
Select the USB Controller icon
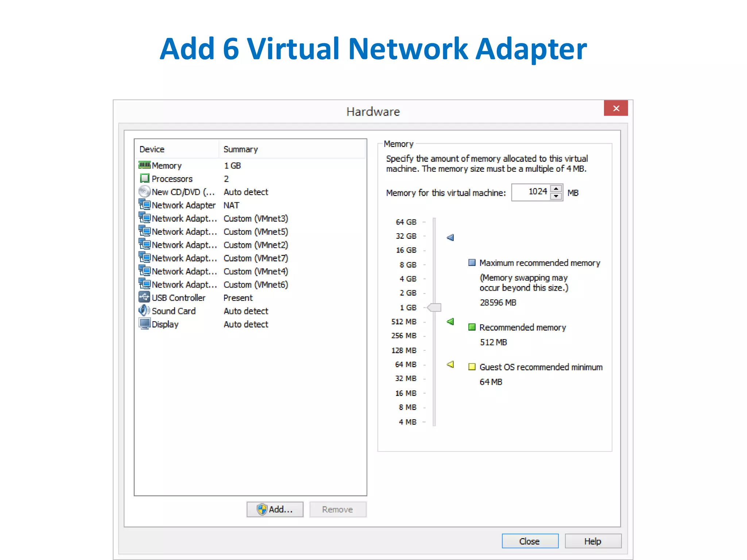(144, 297)
